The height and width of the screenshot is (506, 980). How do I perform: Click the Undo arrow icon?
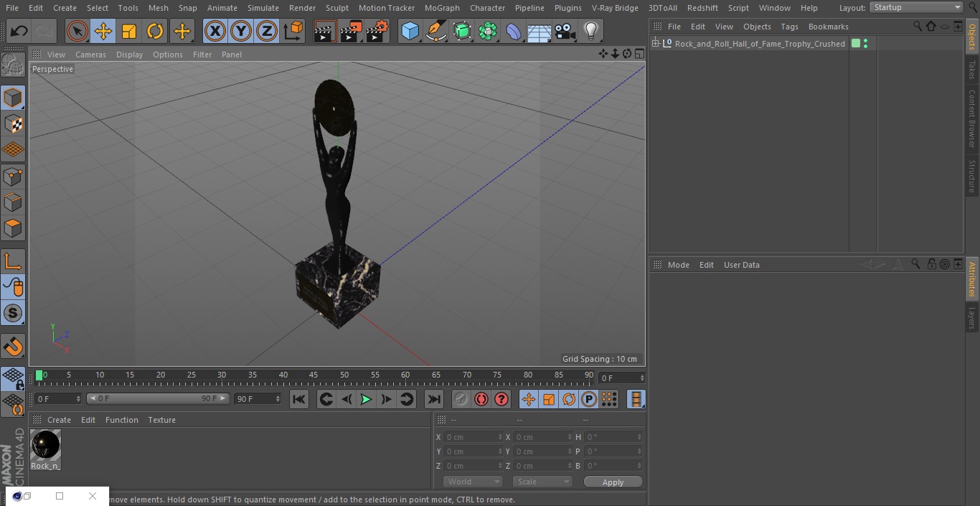(19, 31)
